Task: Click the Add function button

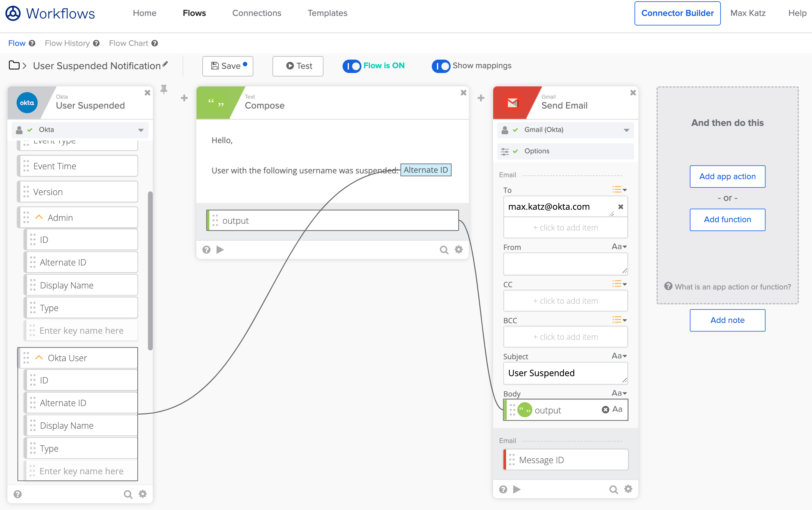Action: click(x=727, y=220)
